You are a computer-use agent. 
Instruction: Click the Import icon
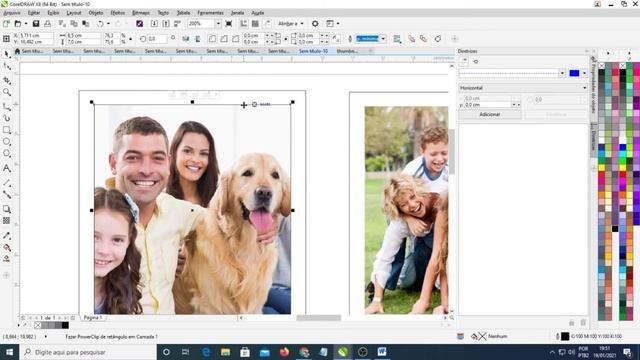[x=154, y=24]
